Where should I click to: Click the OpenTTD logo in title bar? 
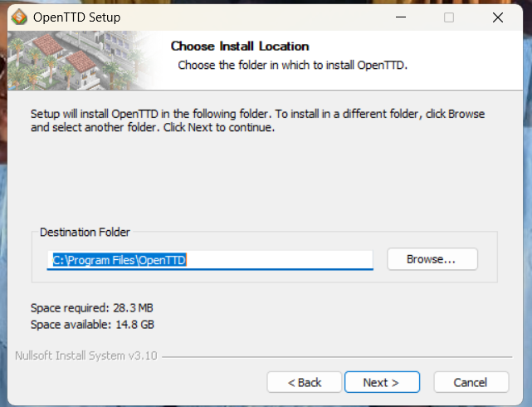pyautogui.click(x=17, y=17)
